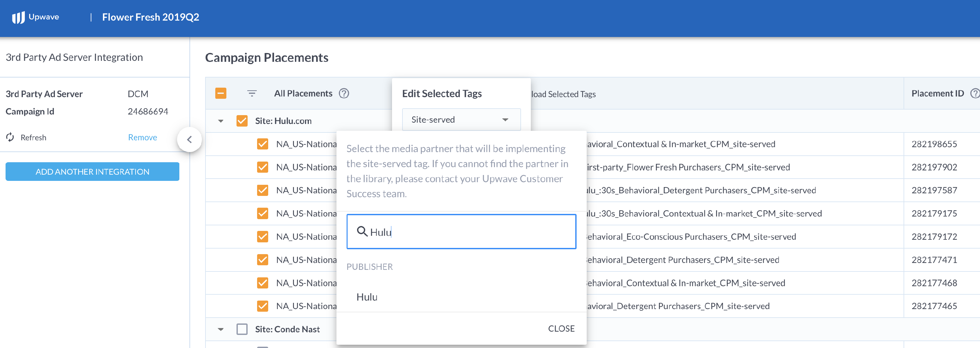Open the filter icon in the table header
The height and width of the screenshot is (348, 980).
[x=252, y=93]
